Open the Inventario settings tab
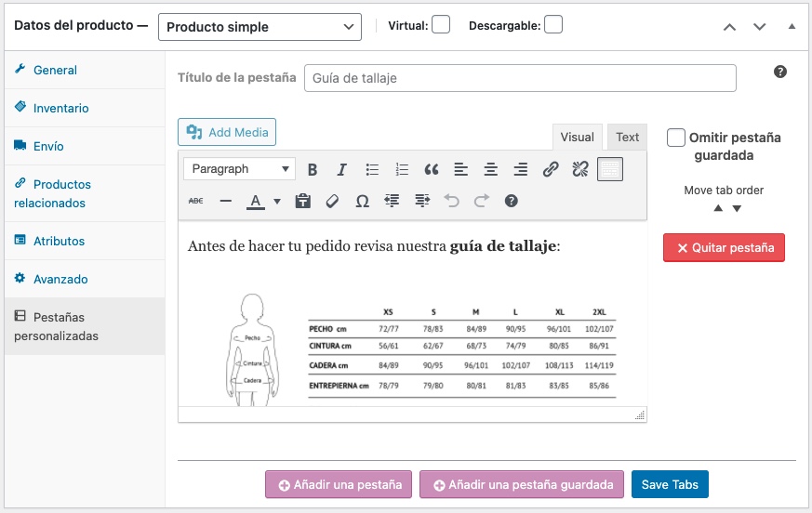This screenshot has height=513, width=812. coord(61,108)
